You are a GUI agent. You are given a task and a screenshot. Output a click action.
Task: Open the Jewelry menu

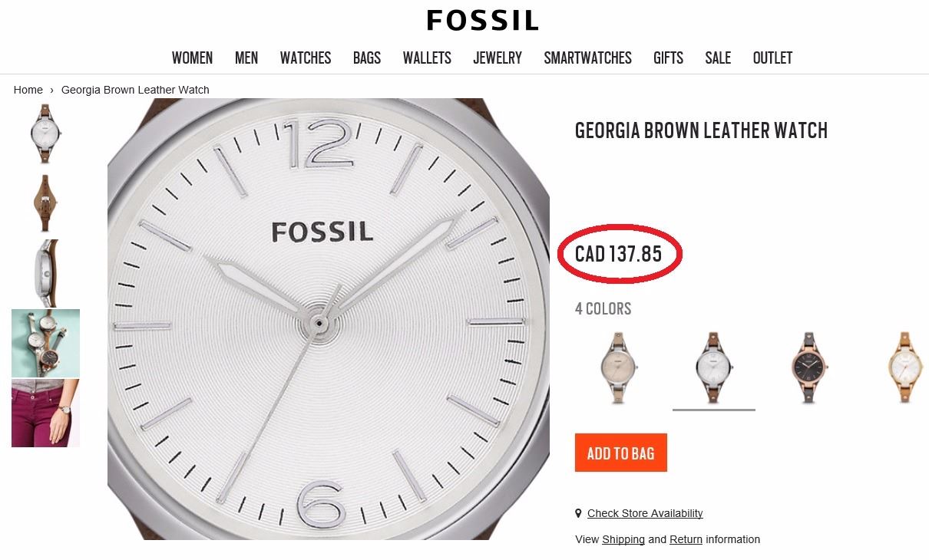[x=498, y=58]
